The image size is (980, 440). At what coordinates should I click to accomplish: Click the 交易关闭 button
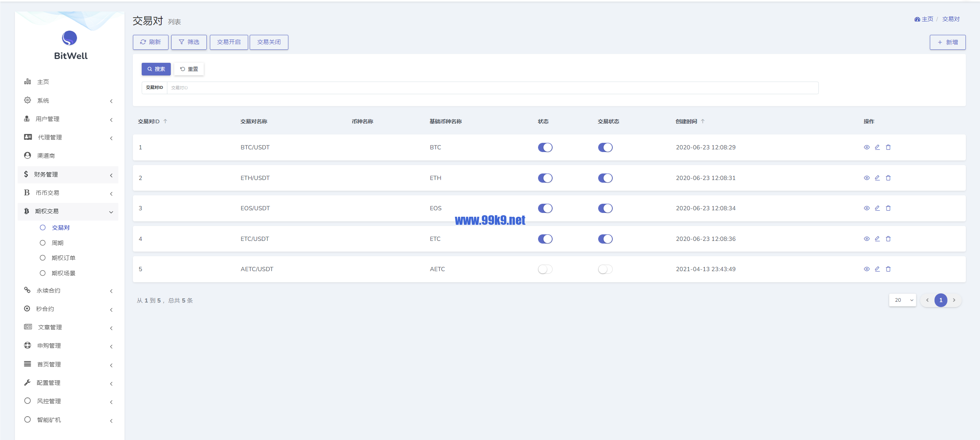(x=269, y=42)
